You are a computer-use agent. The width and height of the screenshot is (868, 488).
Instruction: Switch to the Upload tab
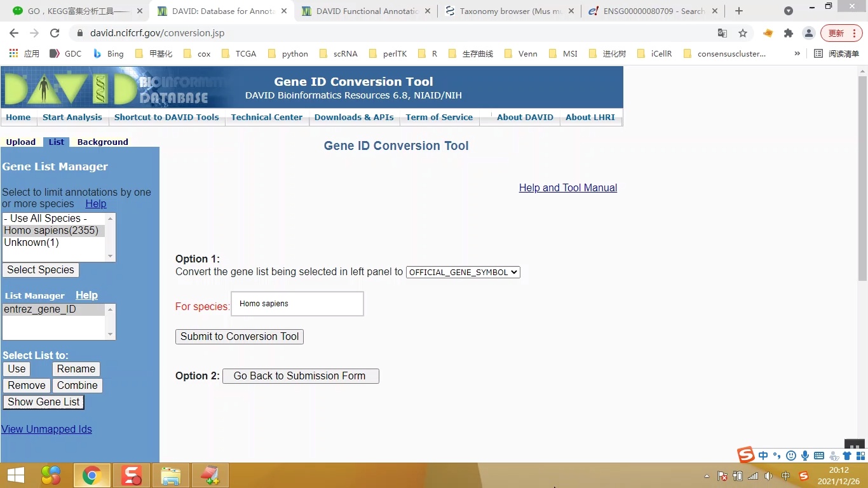coord(21,142)
